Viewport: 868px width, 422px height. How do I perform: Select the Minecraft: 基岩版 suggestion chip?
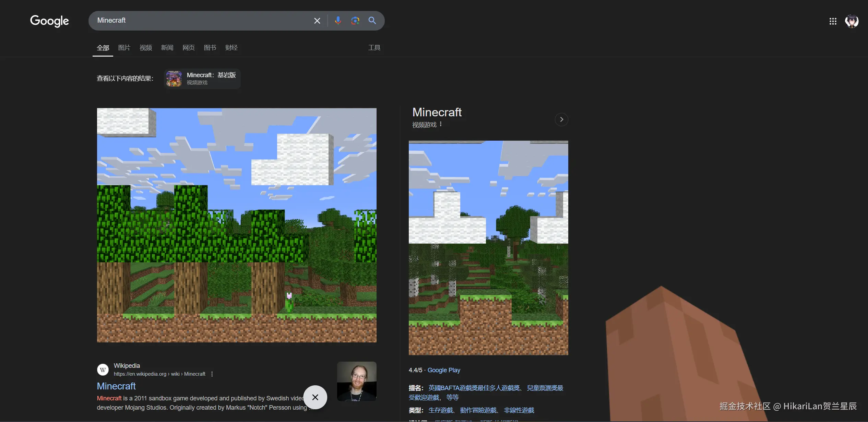(x=202, y=79)
